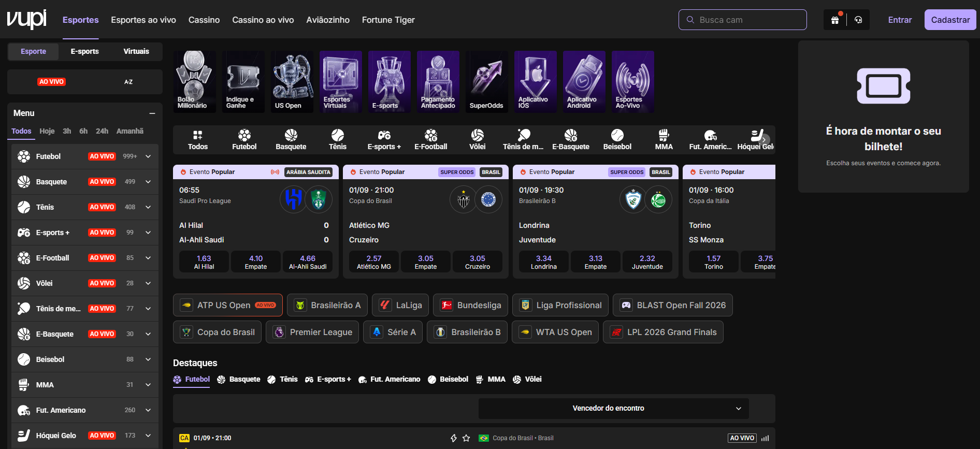The image size is (980, 449).
Task: Filter menu by Todos
Action: 21,131
